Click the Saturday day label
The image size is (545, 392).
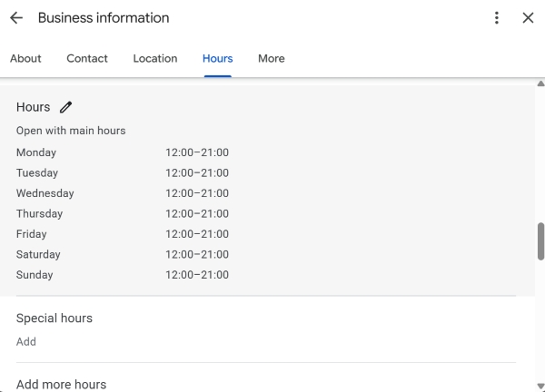38,254
